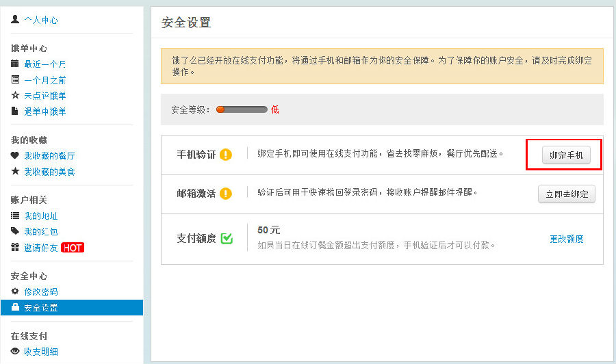Open 退单中饿单 in the sidebar

tap(45, 112)
